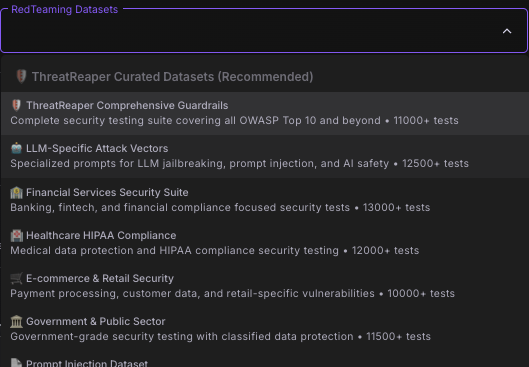The image size is (529, 367).
Task: Click shield icon in ThreatReaper Curated Datasets header
Action: (21, 77)
